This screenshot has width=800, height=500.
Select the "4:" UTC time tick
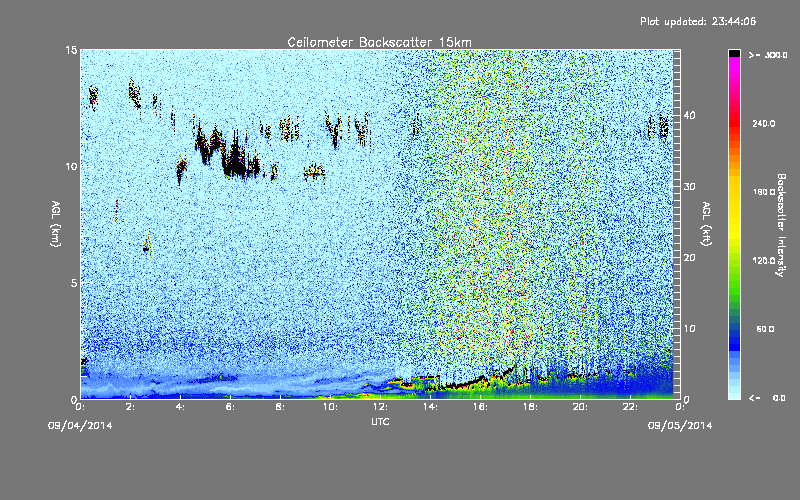[x=181, y=407]
